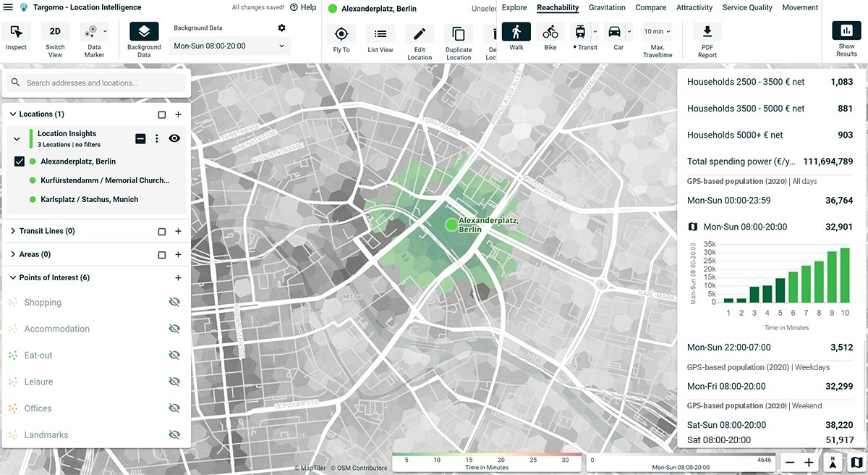Switch to Service Quality tab
Screen dimensions: 868x475
(747, 7)
